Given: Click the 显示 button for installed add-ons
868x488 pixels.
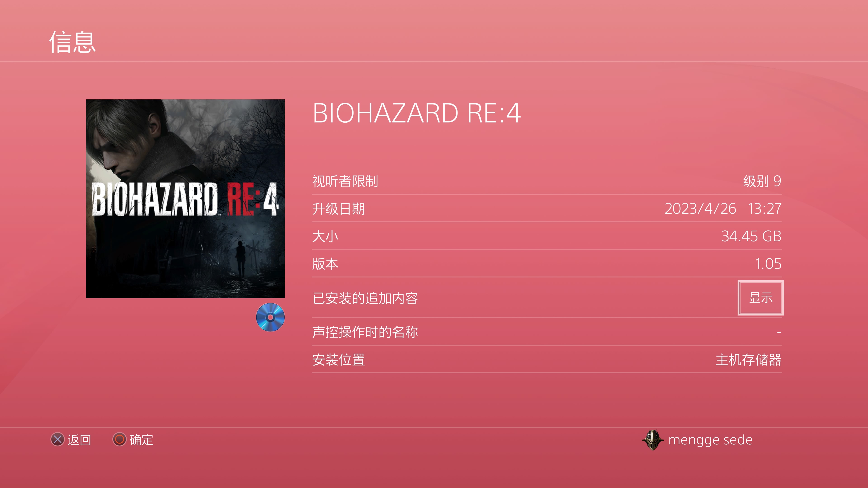Looking at the screenshot, I should (x=760, y=298).
